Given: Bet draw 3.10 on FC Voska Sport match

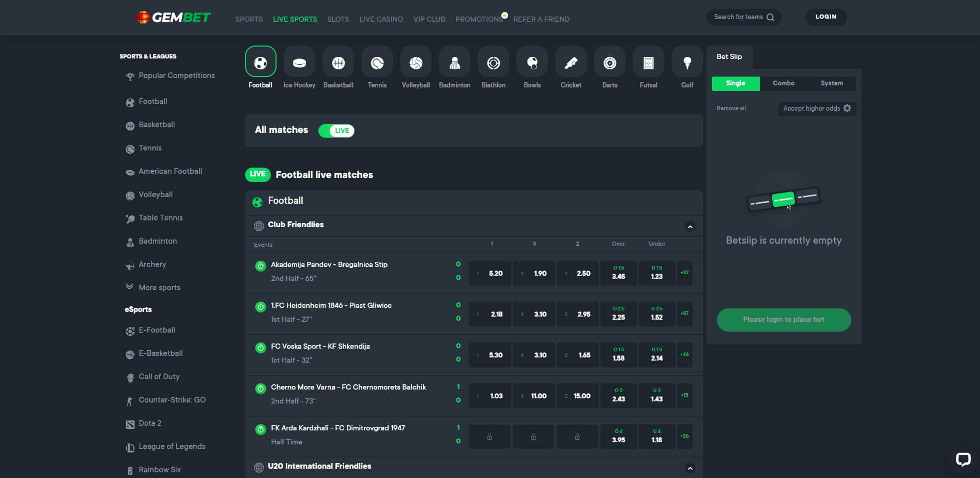Looking at the screenshot, I should (x=534, y=355).
